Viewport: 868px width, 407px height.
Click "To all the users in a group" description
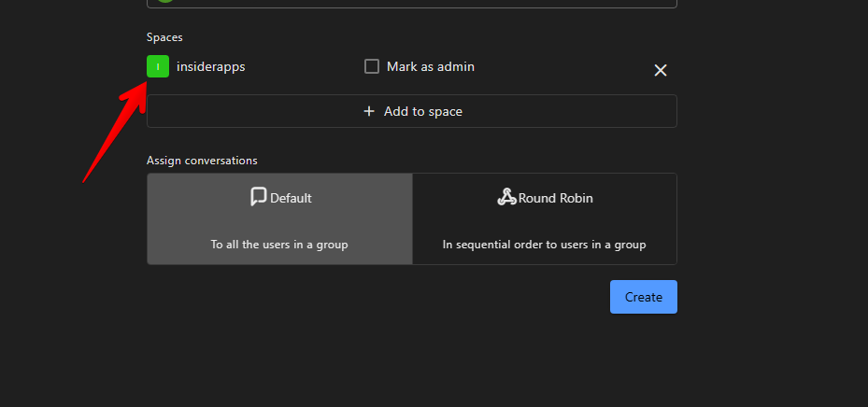click(x=279, y=245)
